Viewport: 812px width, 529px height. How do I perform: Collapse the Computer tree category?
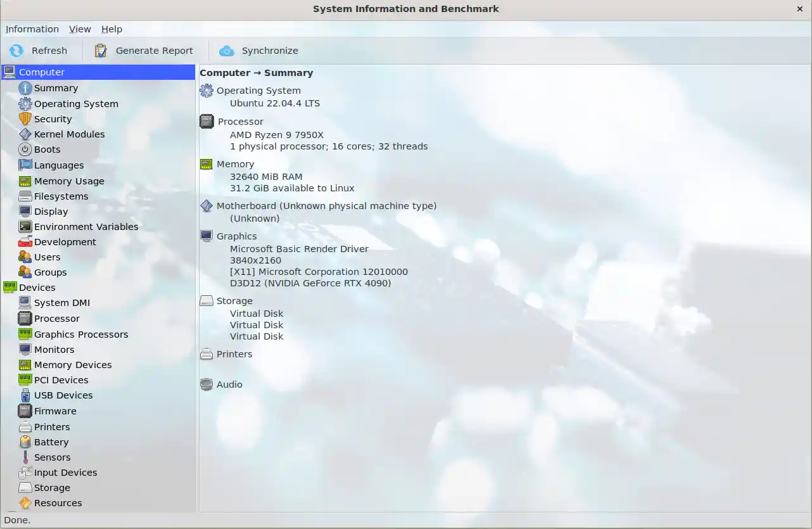pyautogui.click(x=10, y=72)
